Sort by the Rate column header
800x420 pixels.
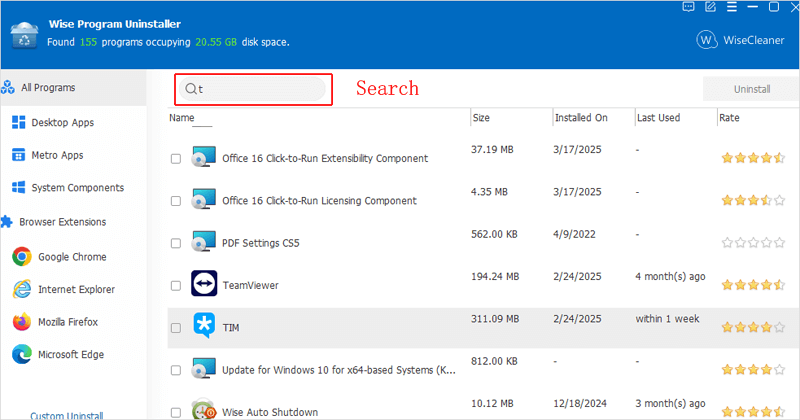[729, 118]
